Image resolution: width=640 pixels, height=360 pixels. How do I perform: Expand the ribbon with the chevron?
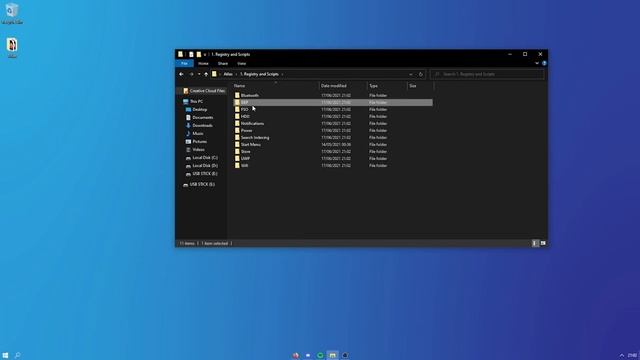click(x=537, y=63)
